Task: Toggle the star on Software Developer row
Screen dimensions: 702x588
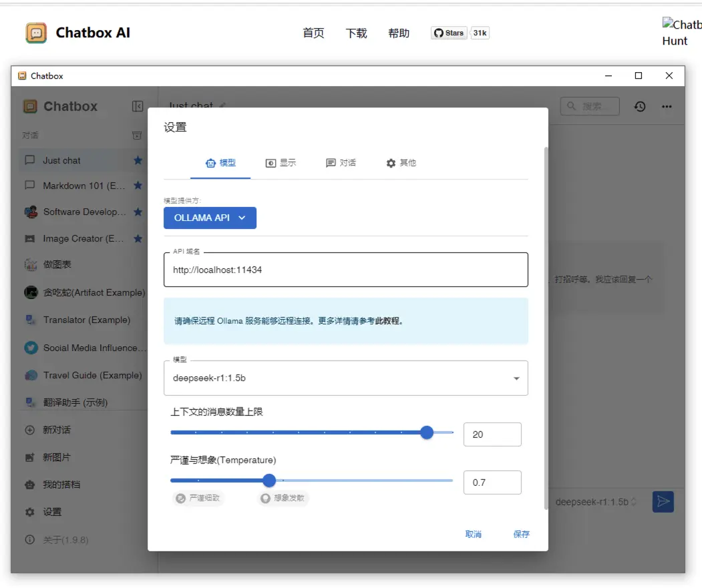Action: [138, 212]
